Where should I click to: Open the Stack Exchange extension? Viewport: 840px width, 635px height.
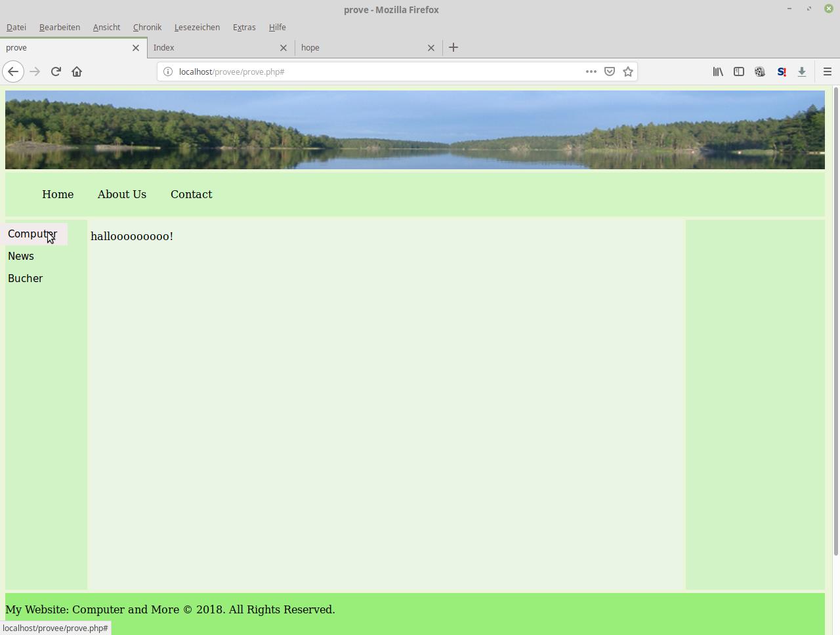(x=781, y=72)
